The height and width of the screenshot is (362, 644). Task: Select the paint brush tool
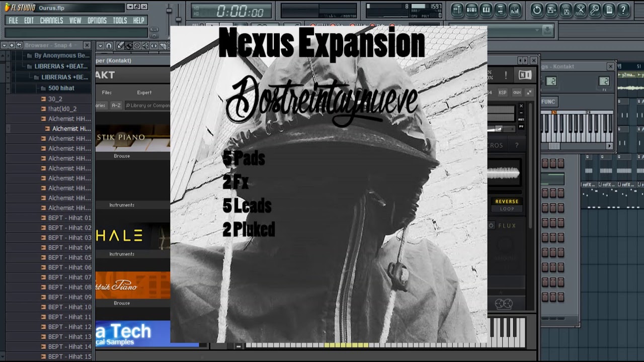(129, 46)
